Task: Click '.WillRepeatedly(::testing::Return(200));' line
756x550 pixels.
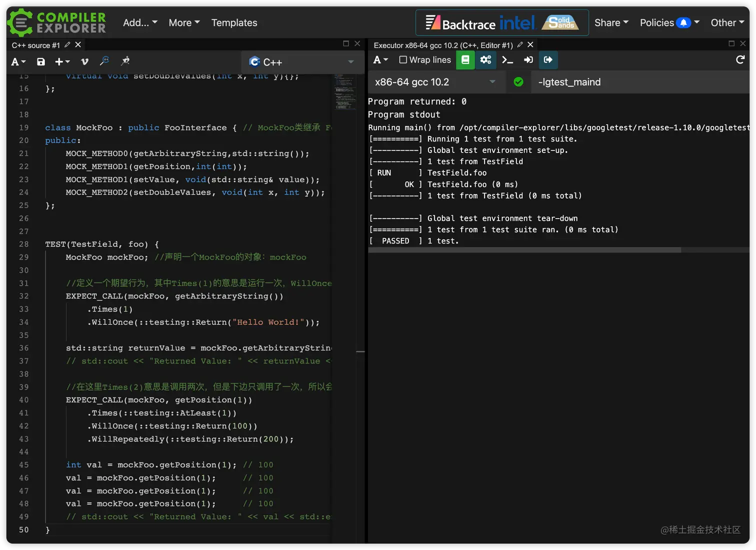Action: coord(190,439)
